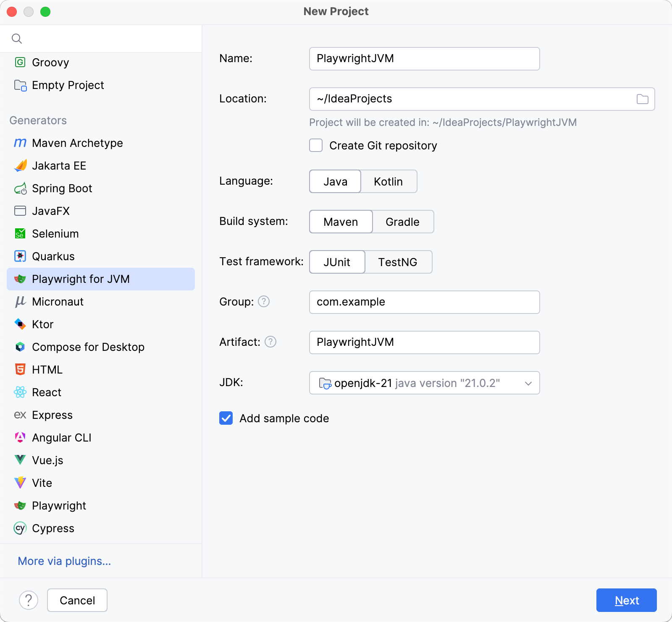The height and width of the screenshot is (622, 672).
Task: Select Gradle as build system
Action: pyautogui.click(x=402, y=222)
